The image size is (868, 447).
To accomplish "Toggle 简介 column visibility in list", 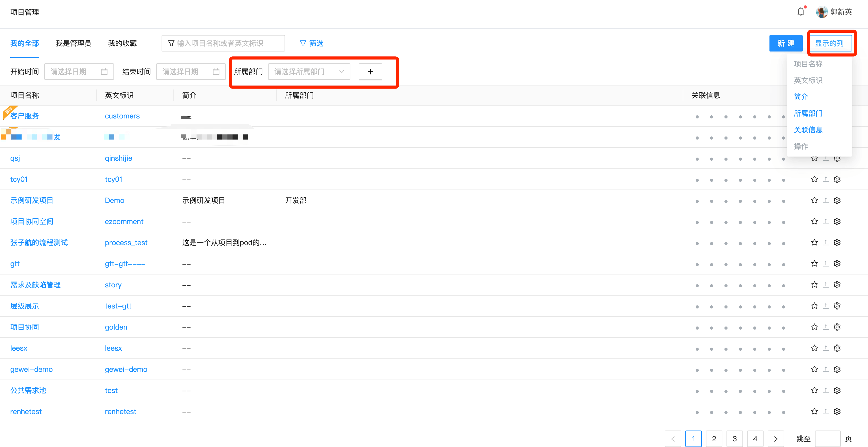I will pyautogui.click(x=819, y=97).
